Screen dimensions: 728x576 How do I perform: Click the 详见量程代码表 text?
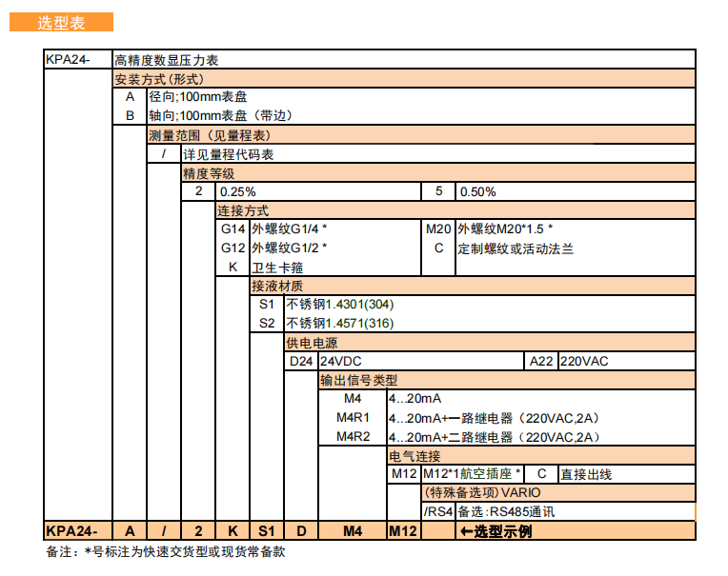pyautogui.click(x=229, y=154)
